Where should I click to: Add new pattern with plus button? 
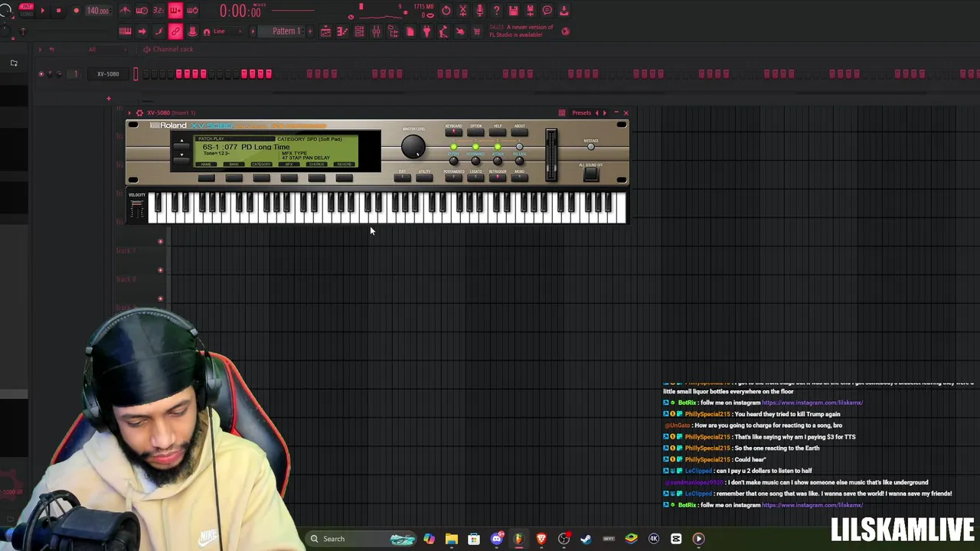[310, 31]
